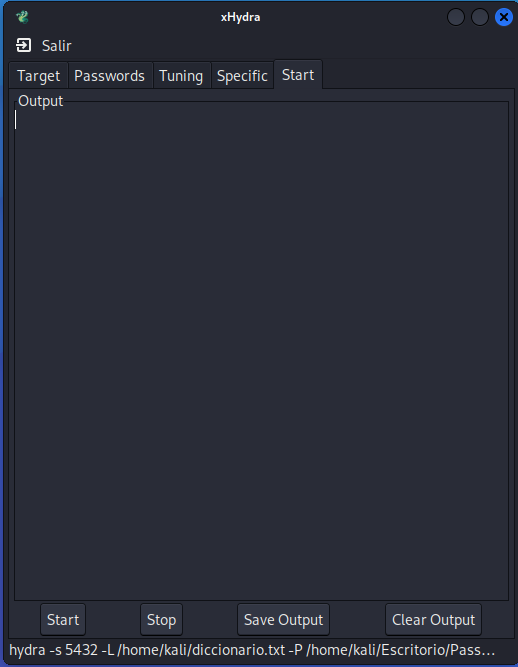Viewport: 518px width, 667px height.
Task: Launch the attack with the bottom Start button
Action: 63,619
